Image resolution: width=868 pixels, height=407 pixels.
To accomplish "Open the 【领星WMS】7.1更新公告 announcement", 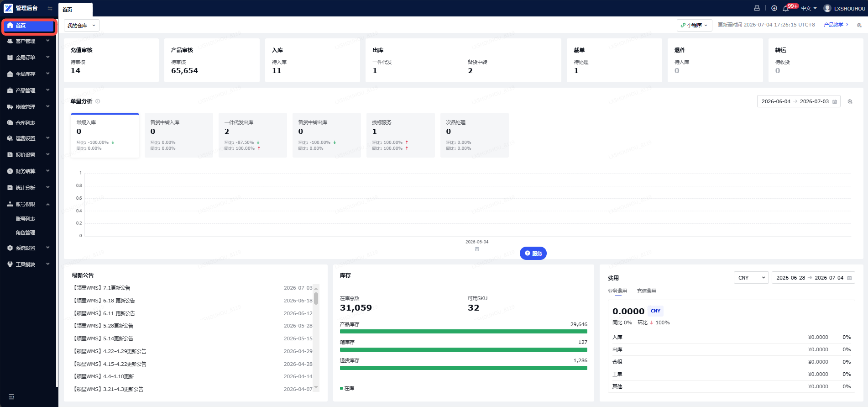I will click(101, 288).
